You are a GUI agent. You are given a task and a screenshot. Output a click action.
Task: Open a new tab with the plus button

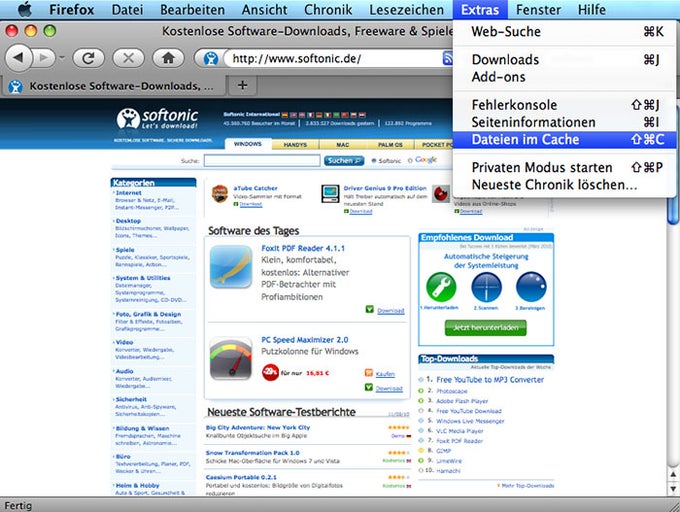point(242,85)
